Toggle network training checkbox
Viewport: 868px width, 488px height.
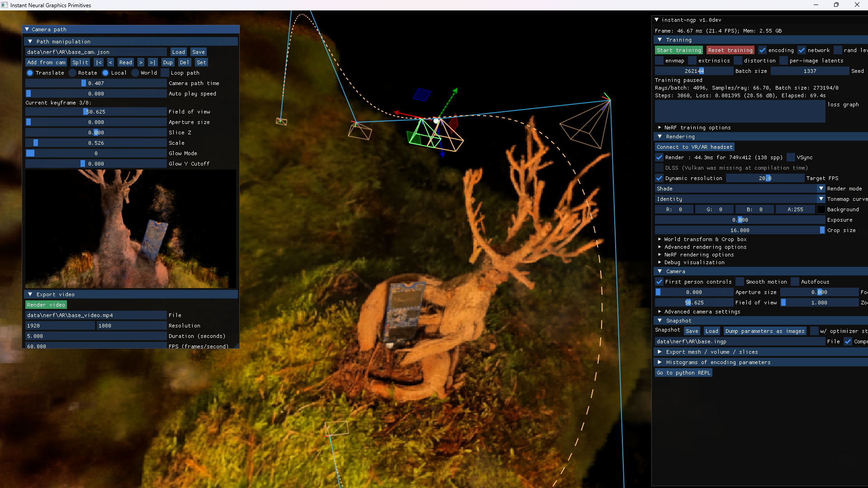(802, 50)
